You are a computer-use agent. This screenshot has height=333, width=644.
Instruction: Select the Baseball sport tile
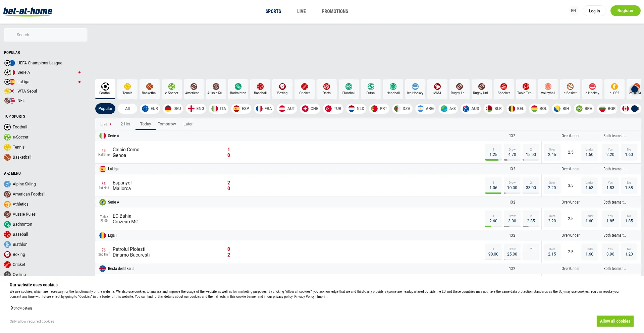click(260, 89)
